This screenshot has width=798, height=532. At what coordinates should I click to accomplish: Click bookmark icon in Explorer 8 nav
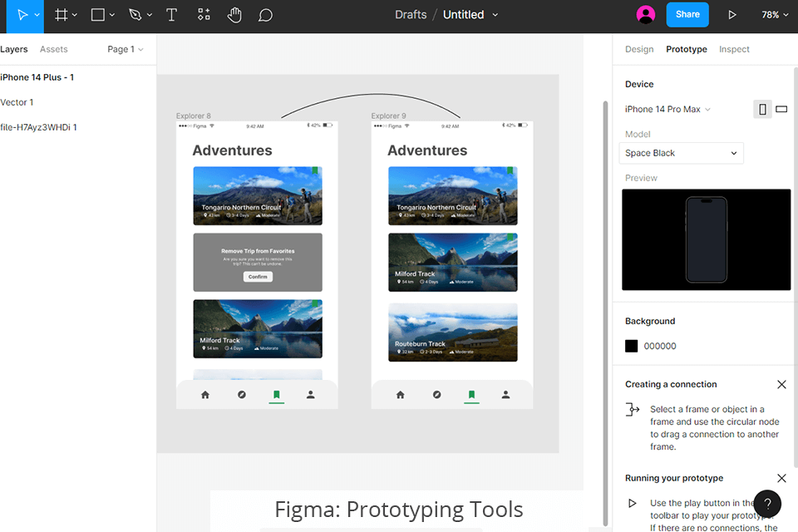(x=276, y=395)
